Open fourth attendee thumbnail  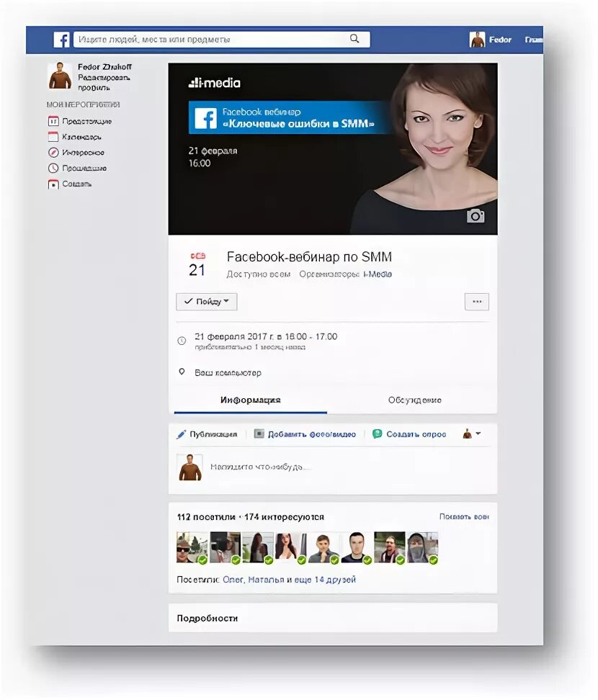click(x=291, y=547)
